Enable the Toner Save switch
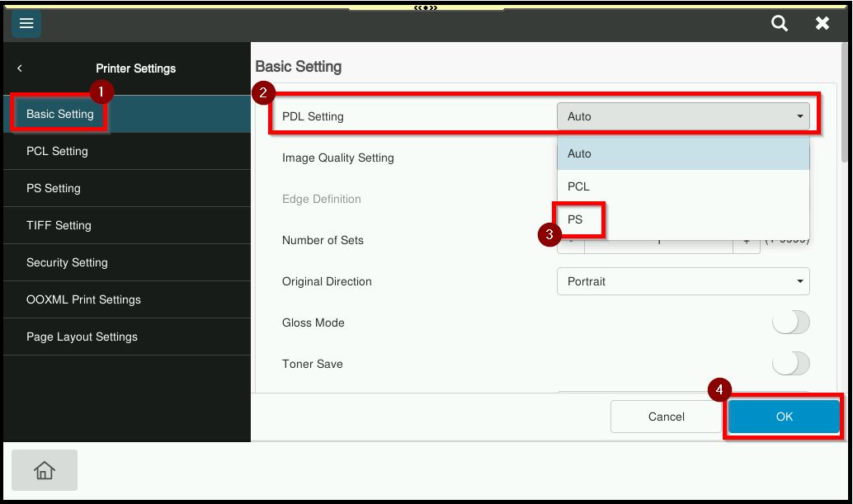Screen dimensions: 853x504 [790, 364]
